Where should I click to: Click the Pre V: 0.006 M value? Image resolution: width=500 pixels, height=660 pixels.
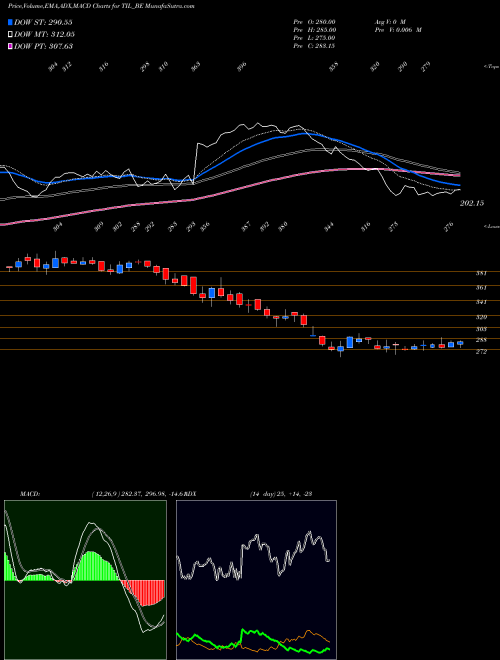pos(398,30)
